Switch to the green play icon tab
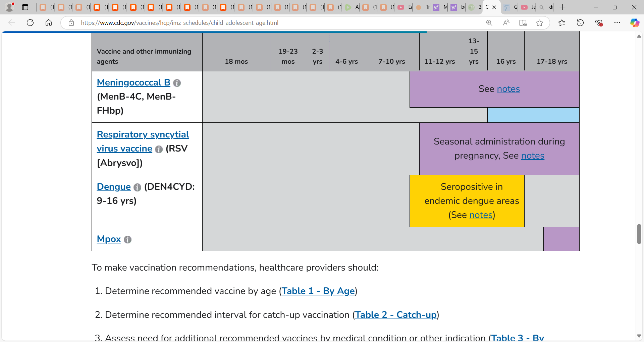This screenshot has height=342, width=644. coord(352,7)
